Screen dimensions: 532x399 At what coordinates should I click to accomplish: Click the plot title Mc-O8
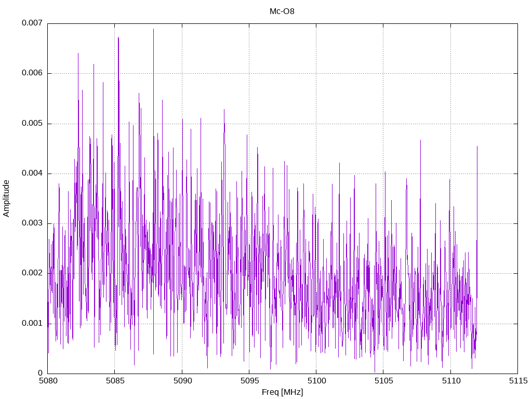click(x=282, y=11)
